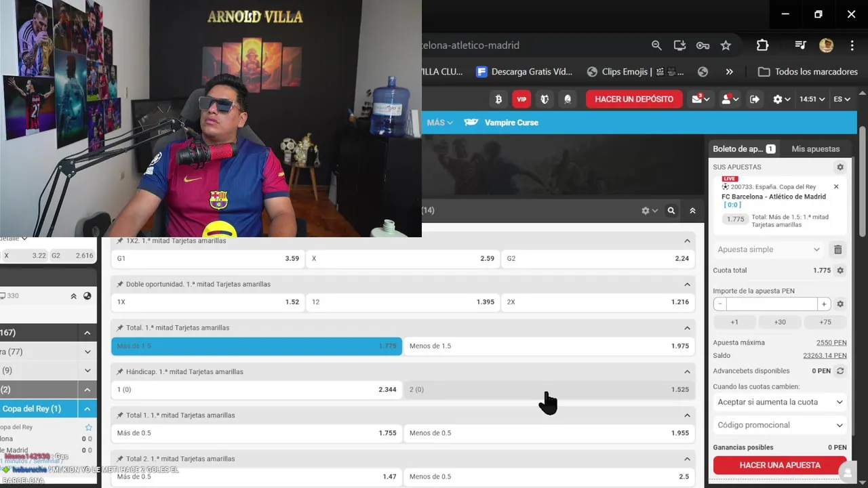Pin the 1X2 Tarjetas amarillas market
This screenshot has width=868, height=488.
[x=120, y=241]
